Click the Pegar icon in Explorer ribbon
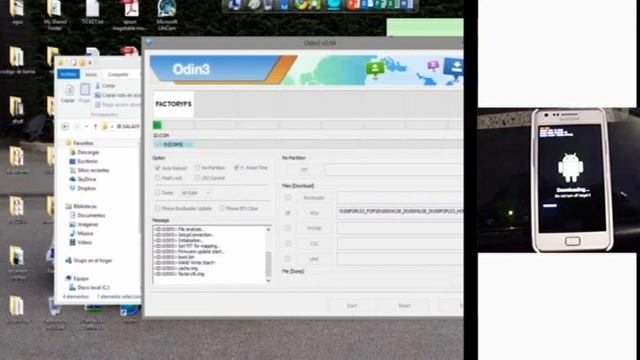Screen dimensions: 640x360 pyautogui.click(x=84, y=93)
